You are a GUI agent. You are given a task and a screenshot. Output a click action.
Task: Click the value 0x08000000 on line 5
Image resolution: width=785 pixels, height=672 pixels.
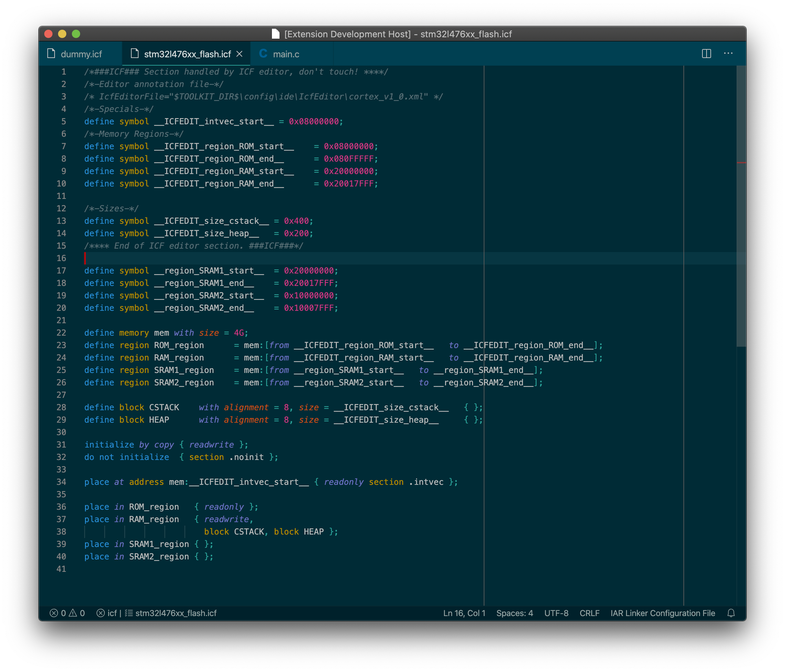(x=314, y=122)
